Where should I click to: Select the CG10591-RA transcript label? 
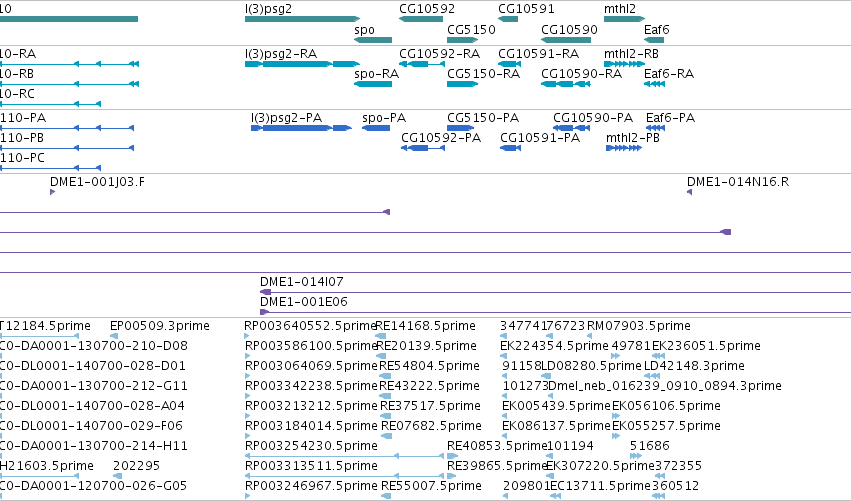tap(538, 54)
